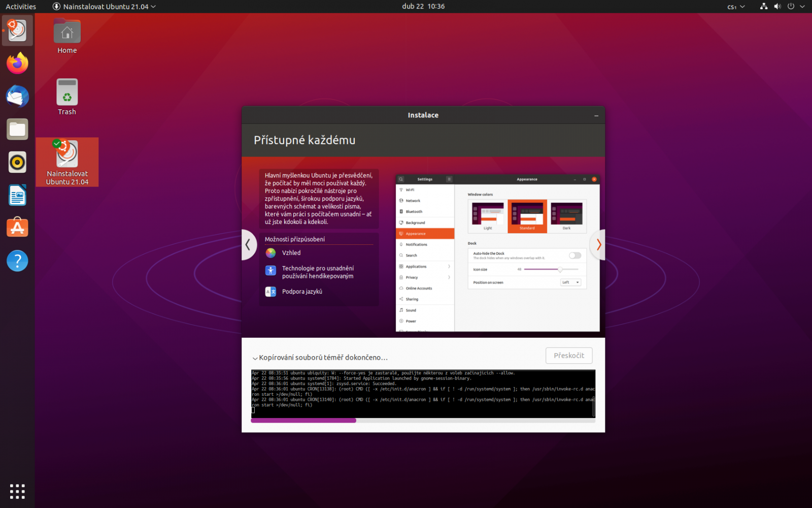Select the Light window color theme
Image resolution: width=812 pixels, height=508 pixels.
pos(487,216)
